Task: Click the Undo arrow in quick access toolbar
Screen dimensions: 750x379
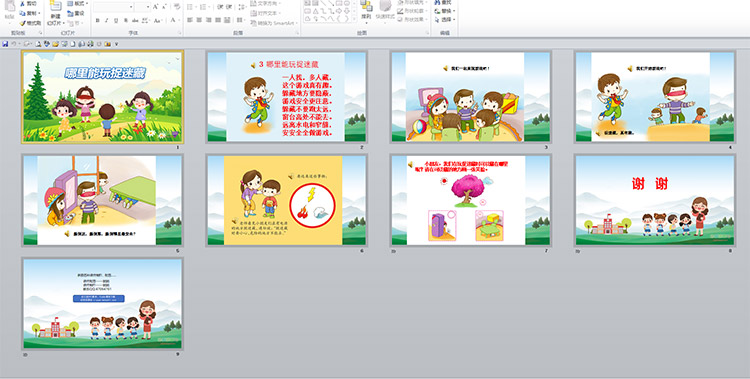Action: [14, 44]
